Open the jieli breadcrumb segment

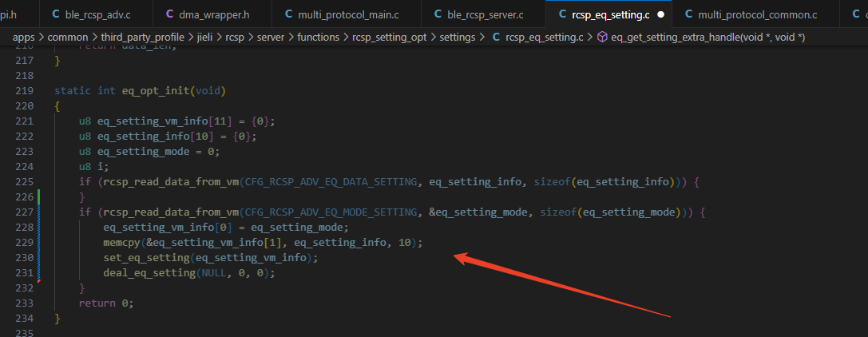click(x=206, y=38)
